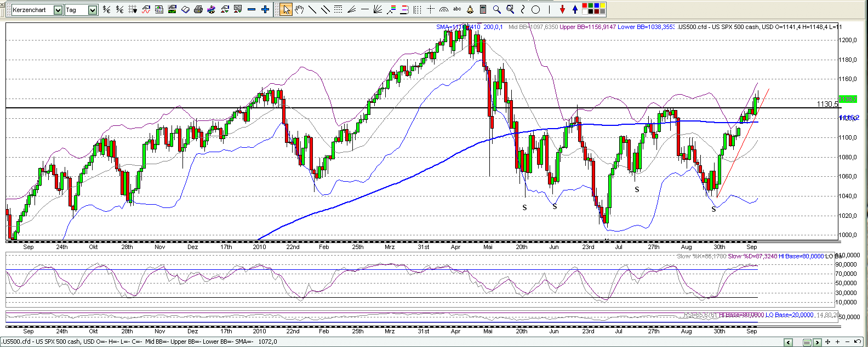Viewport: 868px width, 347px height.
Task: Open the grid settings dropdown icon
Action: (x=133, y=9)
